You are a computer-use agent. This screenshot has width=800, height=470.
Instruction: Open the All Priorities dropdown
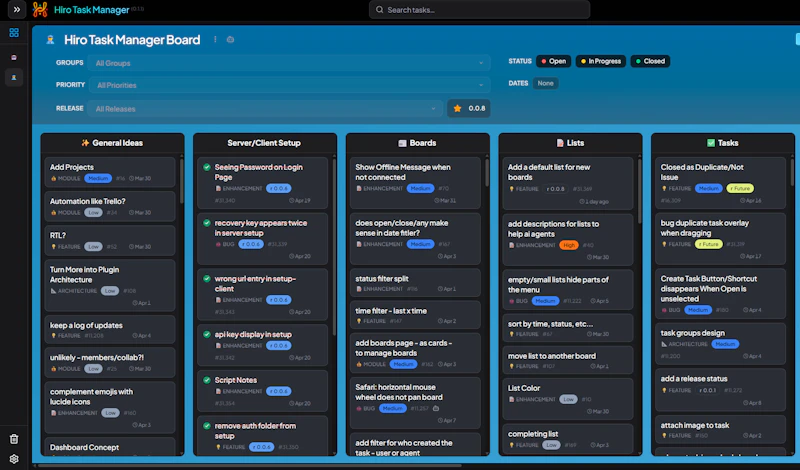click(289, 85)
